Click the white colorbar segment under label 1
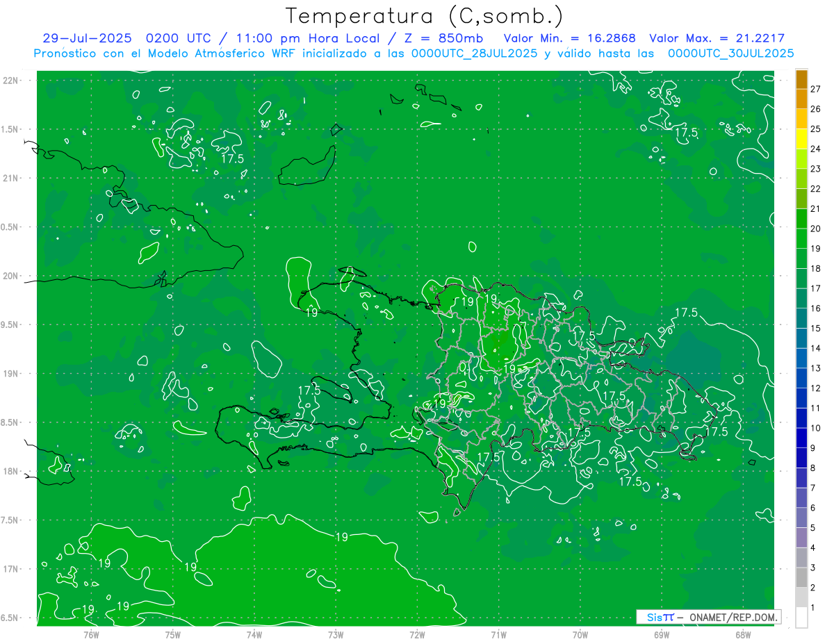This screenshot has width=834, height=644. pyautogui.click(x=801, y=618)
